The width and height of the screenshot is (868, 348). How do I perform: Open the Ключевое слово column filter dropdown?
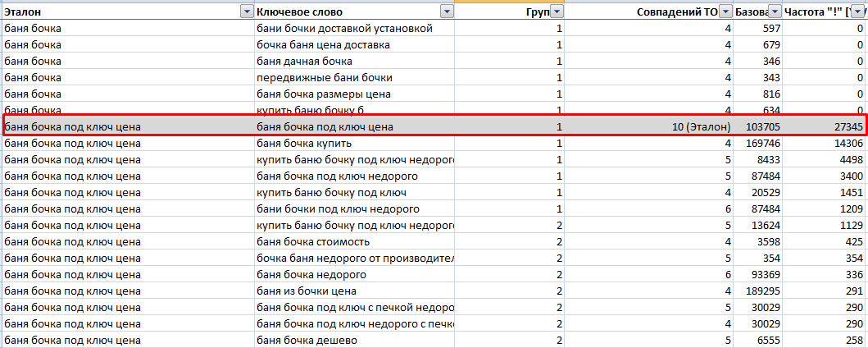point(445,12)
